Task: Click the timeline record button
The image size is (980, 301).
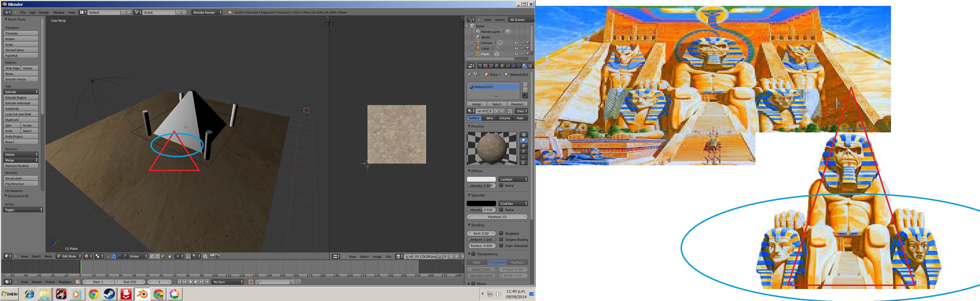Action: [x=251, y=281]
